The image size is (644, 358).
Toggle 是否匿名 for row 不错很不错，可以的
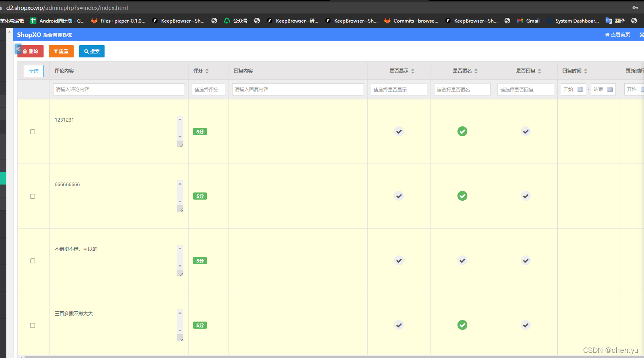(462, 261)
